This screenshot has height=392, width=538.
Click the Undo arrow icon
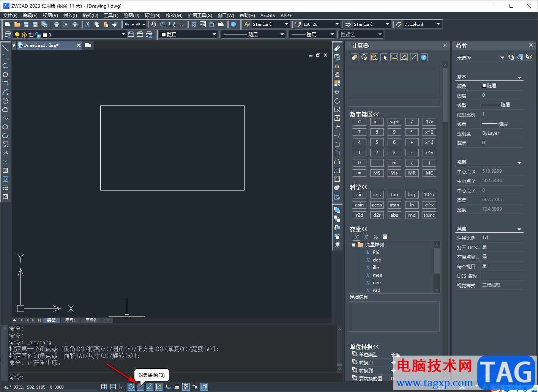click(127, 24)
